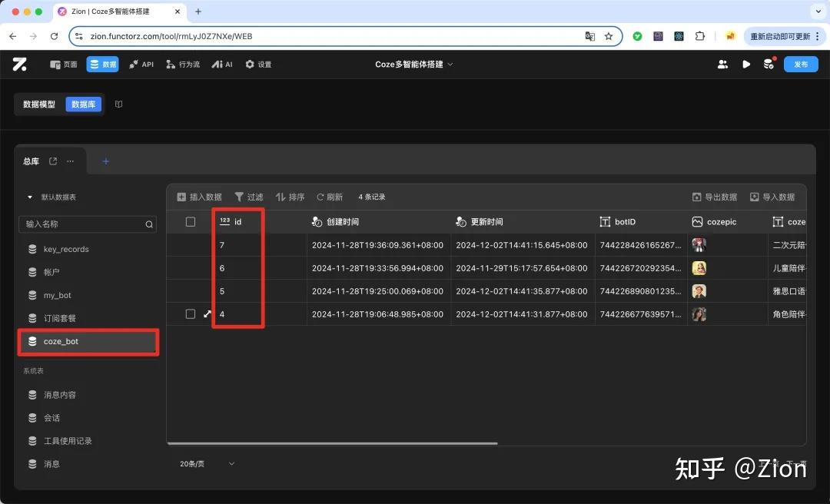Open the key_records table
Screen dimensions: 830x504
[88, 249]
